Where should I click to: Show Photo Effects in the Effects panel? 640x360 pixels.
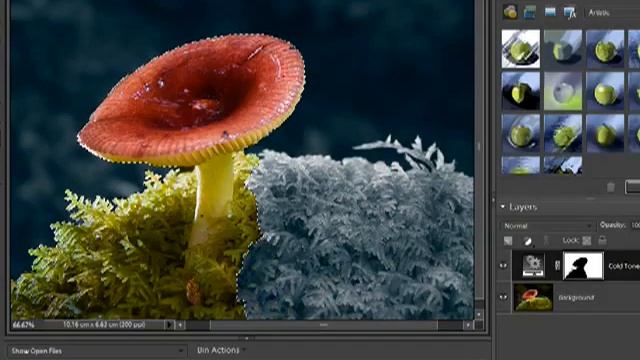click(x=550, y=12)
